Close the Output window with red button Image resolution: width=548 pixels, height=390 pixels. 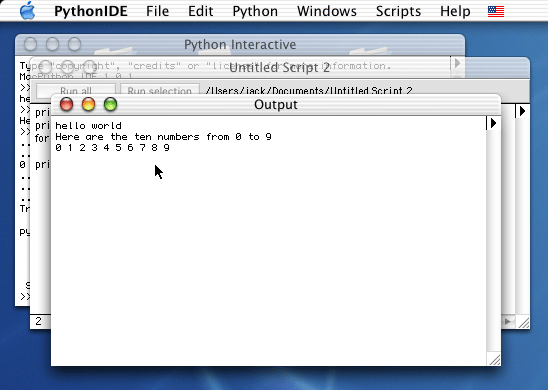pyautogui.click(x=66, y=104)
